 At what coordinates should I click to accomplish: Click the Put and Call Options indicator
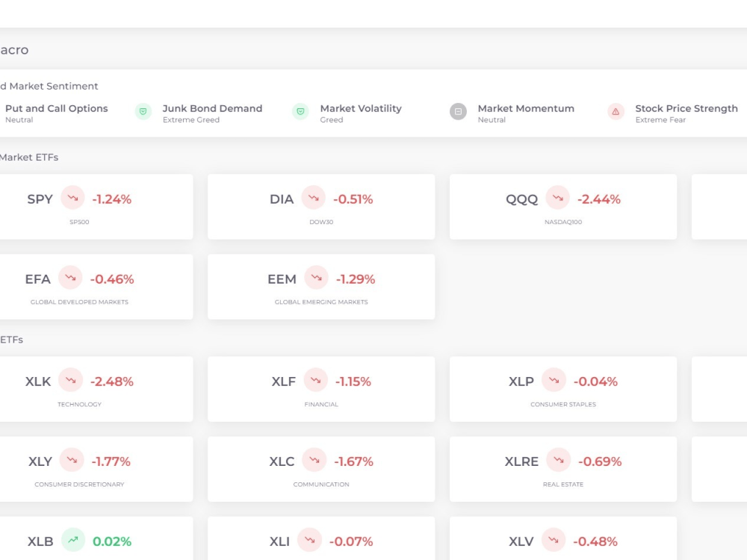coord(56,108)
